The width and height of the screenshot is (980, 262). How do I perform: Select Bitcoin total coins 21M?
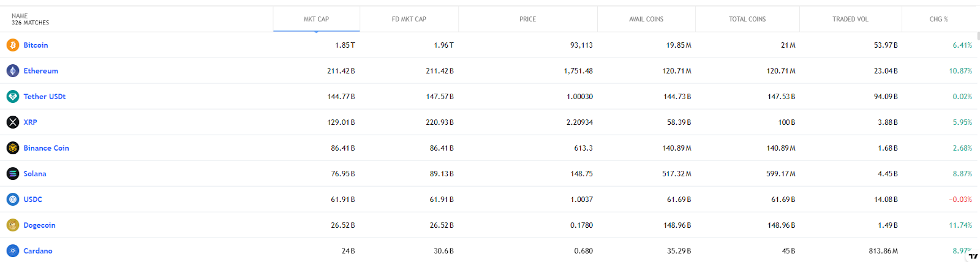pyautogui.click(x=788, y=45)
